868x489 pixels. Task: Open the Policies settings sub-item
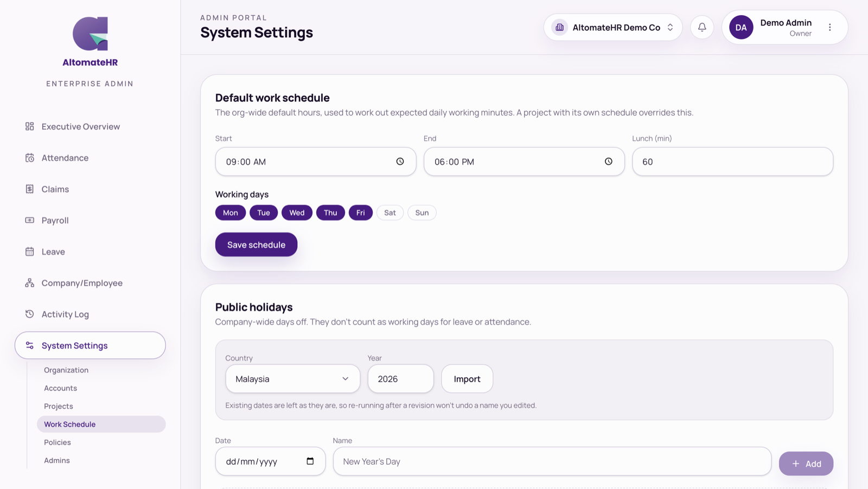tap(58, 442)
